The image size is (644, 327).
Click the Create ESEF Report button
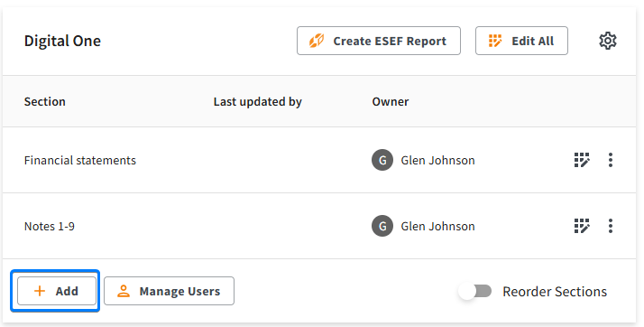click(x=379, y=41)
